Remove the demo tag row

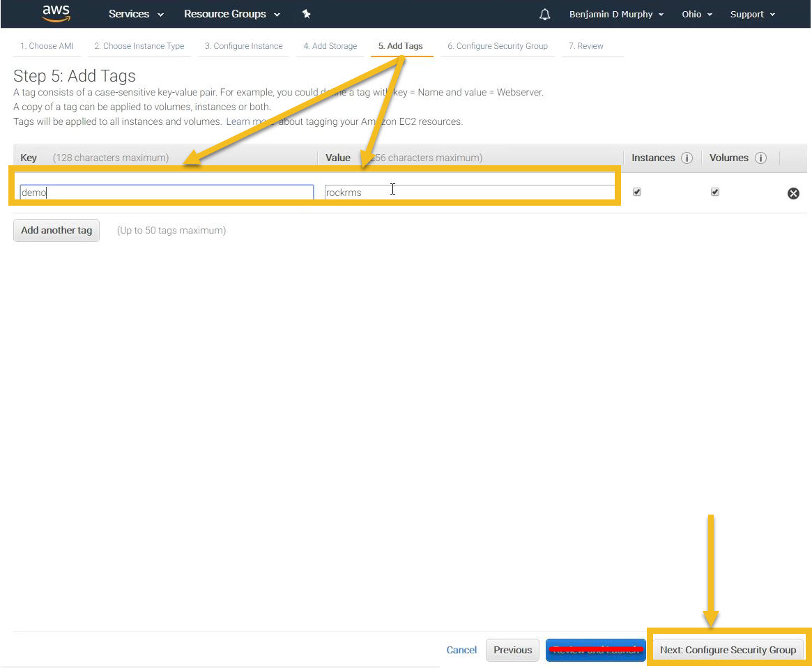pos(793,193)
